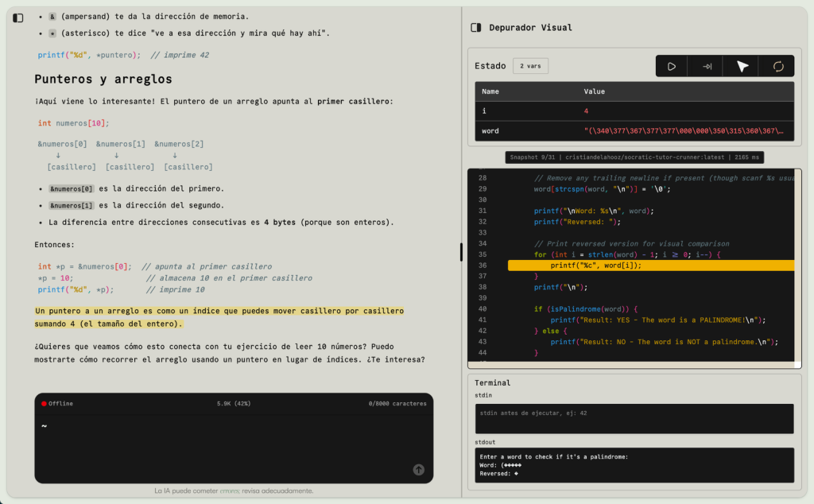Click the word variable's octal string value

click(684, 131)
